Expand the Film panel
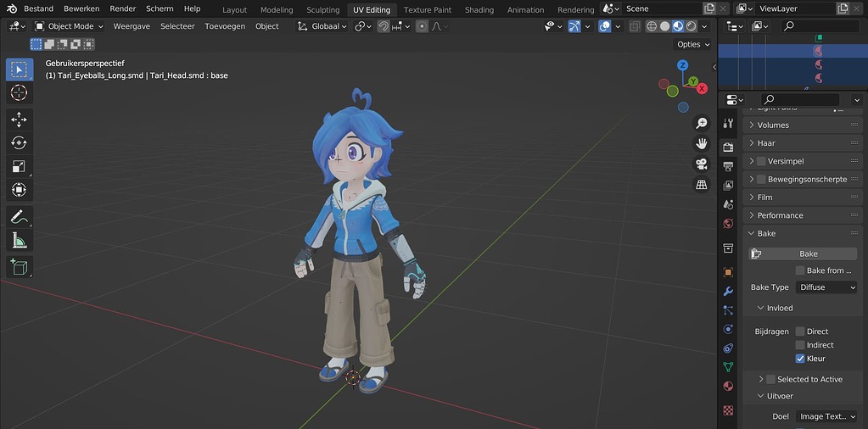Image resolution: width=868 pixels, height=429 pixels. (x=803, y=198)
